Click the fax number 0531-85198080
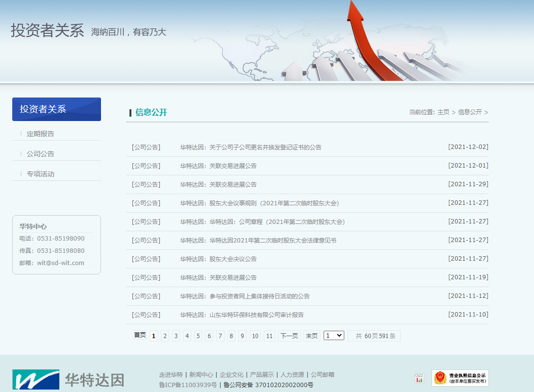This screenshot has height=392, width=534. [61, 251]
